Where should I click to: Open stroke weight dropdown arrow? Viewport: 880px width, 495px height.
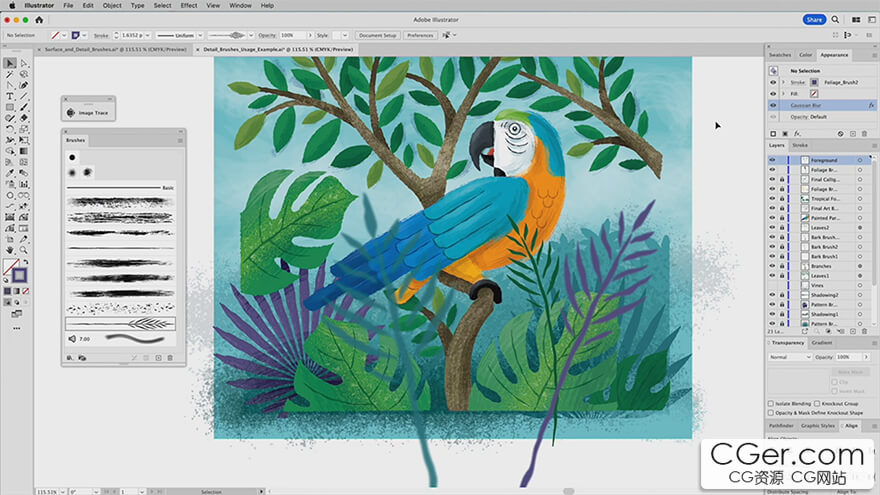[x=148, y=35]
